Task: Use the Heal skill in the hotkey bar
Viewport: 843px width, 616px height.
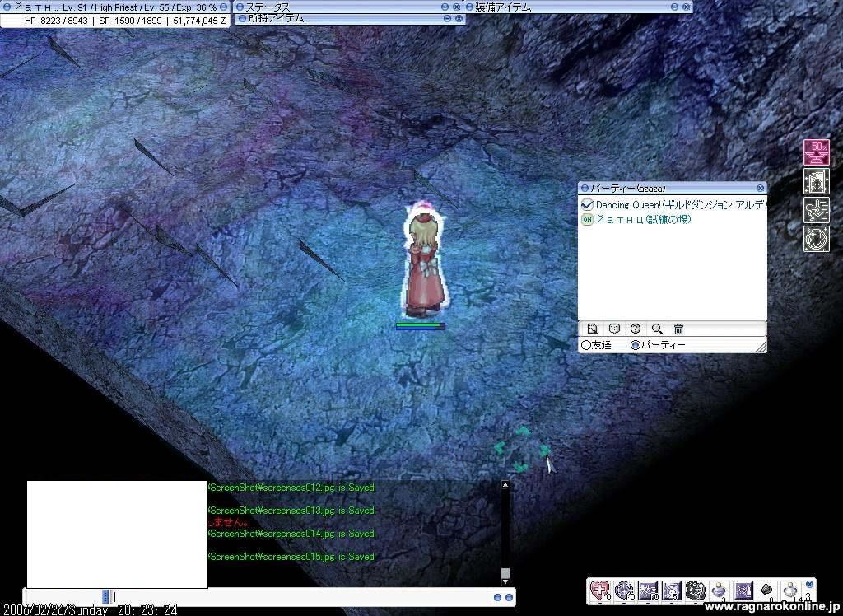Action: click(600, 590)
